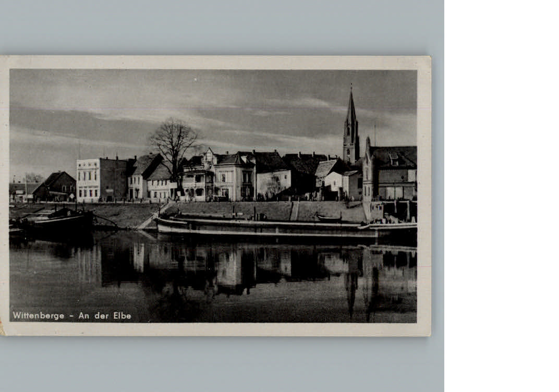The height and width of the screenshot is (392, 559).
Task: Click the white building reflection in water
Action: pos(229,266)
